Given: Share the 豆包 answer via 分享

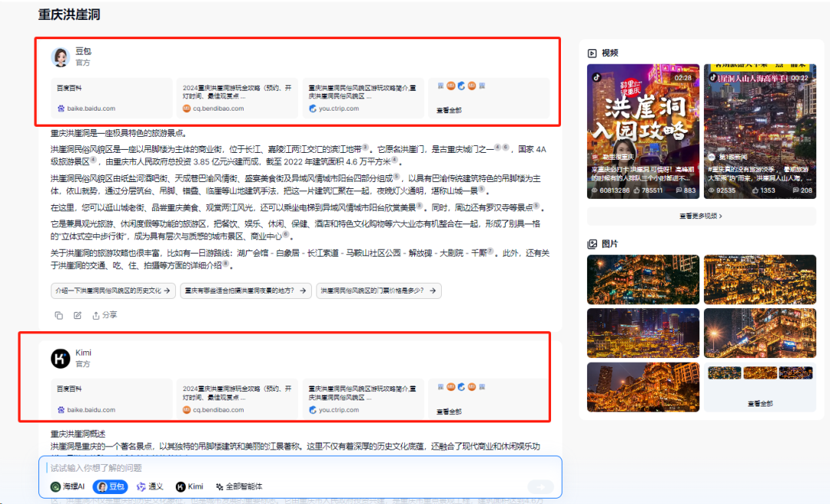Looking at the screenshot, I should point(105,316).
